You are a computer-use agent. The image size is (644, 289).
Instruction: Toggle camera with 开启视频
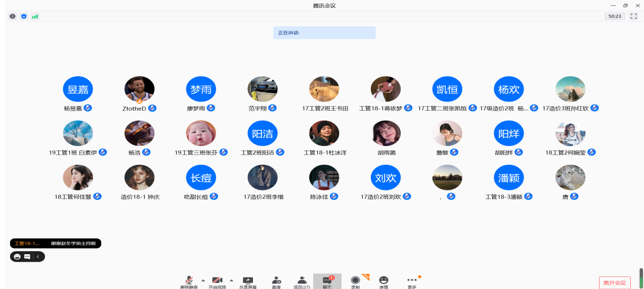[217, 281]
